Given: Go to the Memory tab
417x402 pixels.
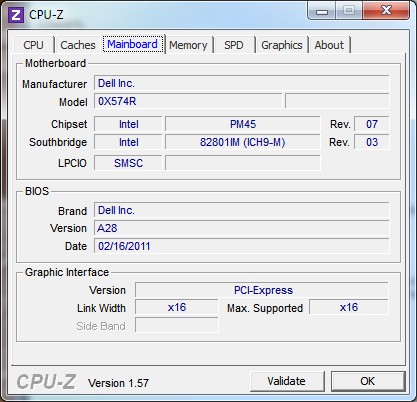Looking at the screenshot, I should (188, 45).
